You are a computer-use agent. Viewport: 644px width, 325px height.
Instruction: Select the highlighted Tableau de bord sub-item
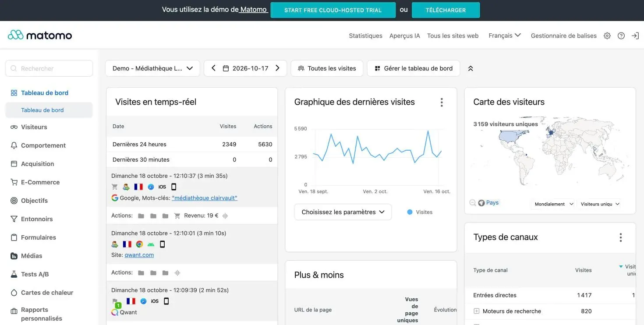[49, 110]
